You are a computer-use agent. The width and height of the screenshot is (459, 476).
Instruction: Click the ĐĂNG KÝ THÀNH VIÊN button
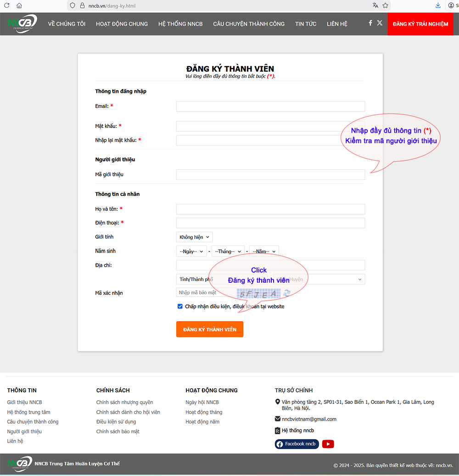coord(210,330)
